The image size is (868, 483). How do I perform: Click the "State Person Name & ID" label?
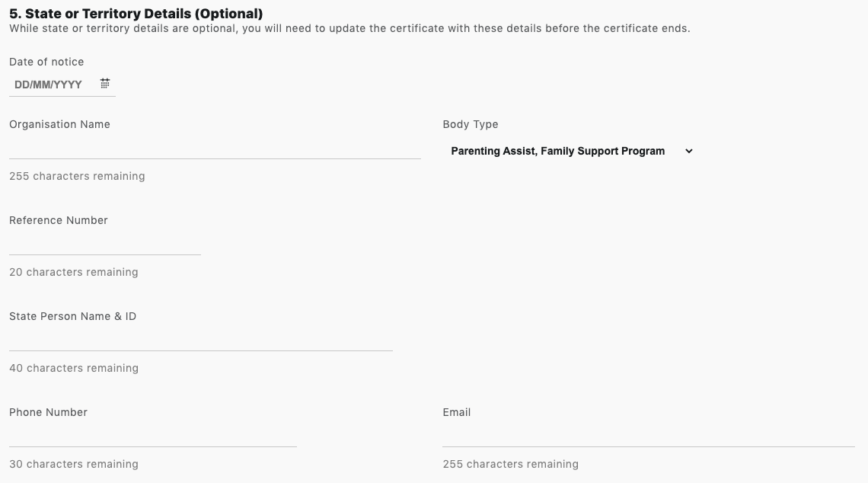click(x=72, y=316)
